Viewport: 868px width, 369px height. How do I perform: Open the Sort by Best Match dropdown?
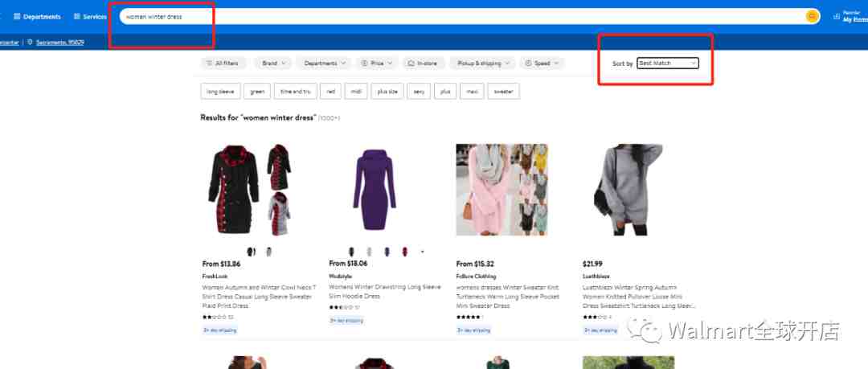click(x=668, y=64)
